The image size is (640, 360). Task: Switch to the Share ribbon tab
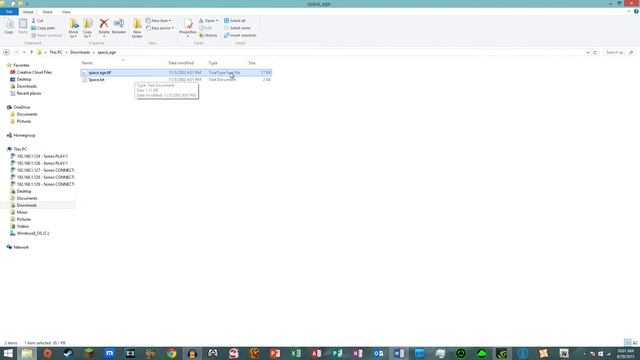click(x=47, y=12)
